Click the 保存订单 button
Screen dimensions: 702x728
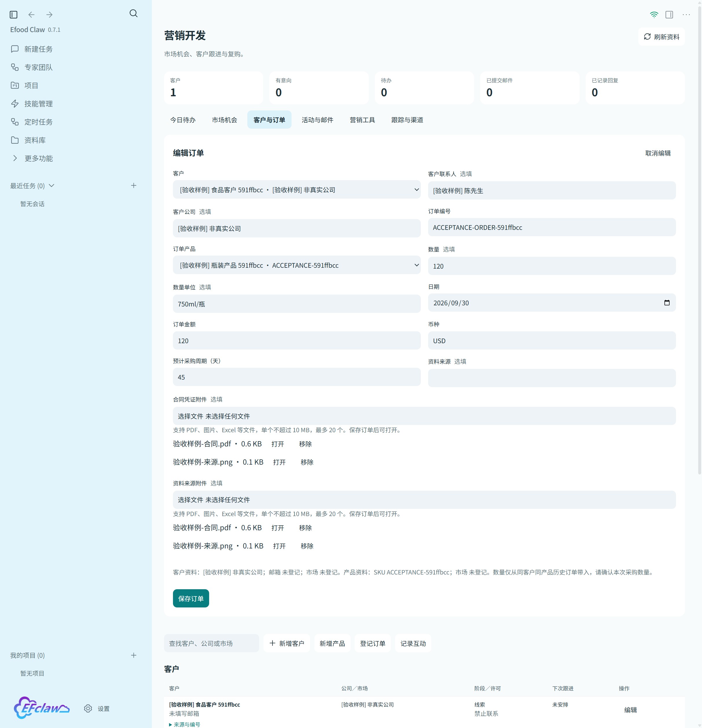[191, 598]
